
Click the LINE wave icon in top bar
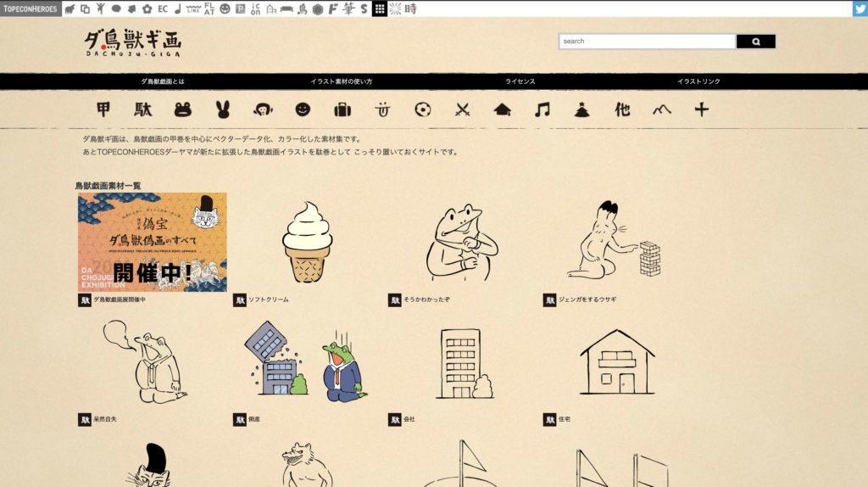[193, 8]
